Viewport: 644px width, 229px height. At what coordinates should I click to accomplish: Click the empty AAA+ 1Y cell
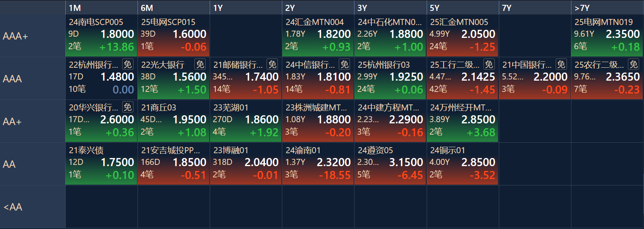(246, 36)
